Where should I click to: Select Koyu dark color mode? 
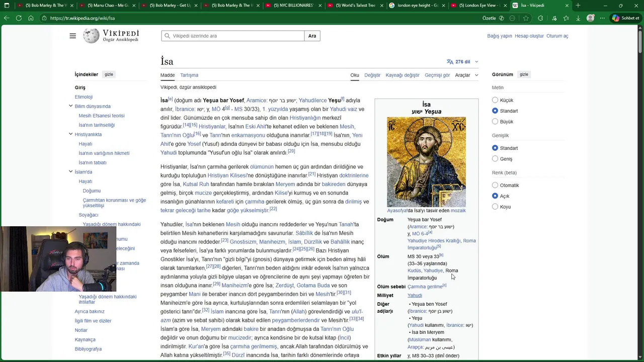(495, 207)
